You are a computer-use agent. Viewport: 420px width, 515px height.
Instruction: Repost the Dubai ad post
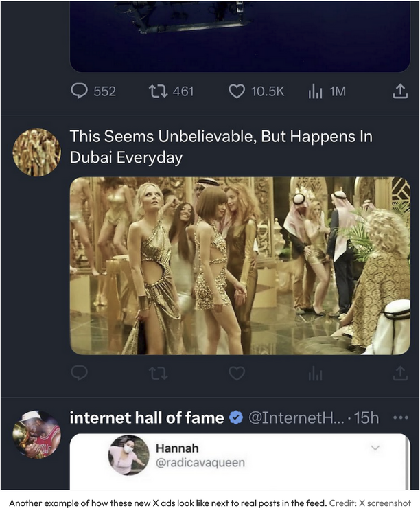pyautogui.click(x=157, y=373)
